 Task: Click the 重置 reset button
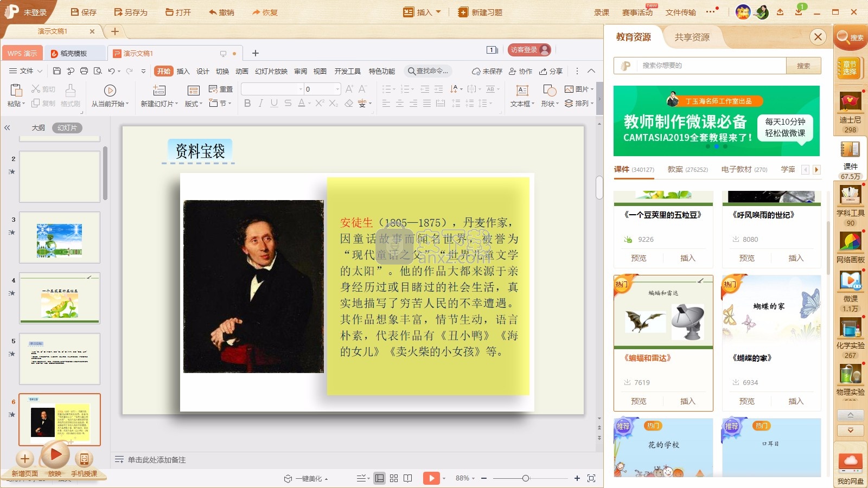point(221,89)
